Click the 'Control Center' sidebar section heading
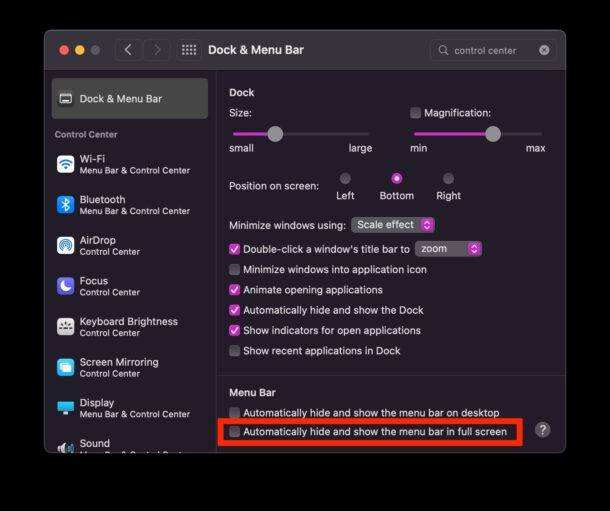The image size is (610, 511). [86, 135]
